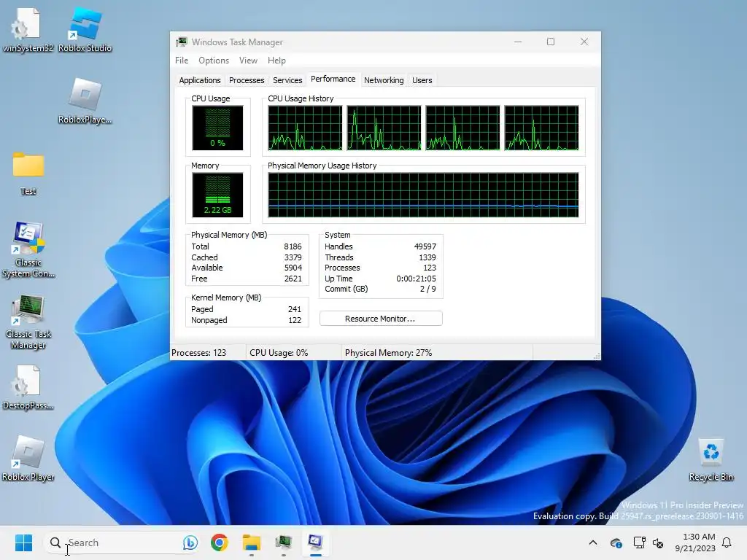Click the Commit (GB) value 2 / 9
Viewport: 747px width, 560px height.
point(427,289)
